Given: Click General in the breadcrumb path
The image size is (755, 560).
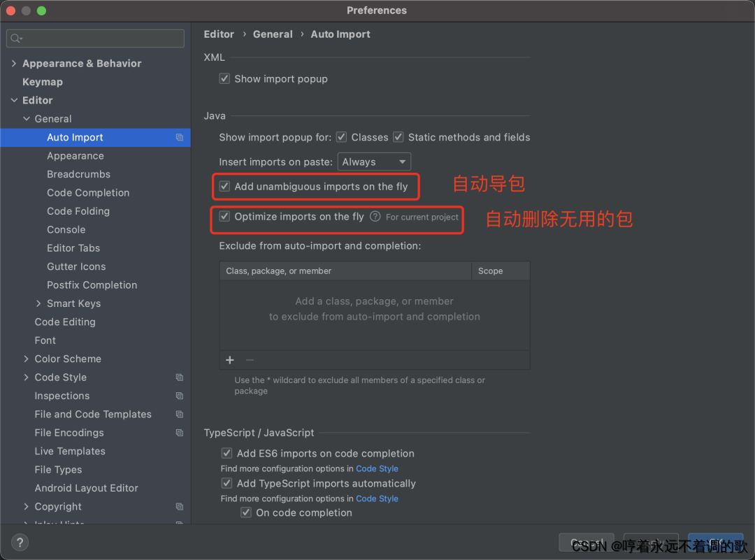Looking at the screenshot, I should coord(273,34).
